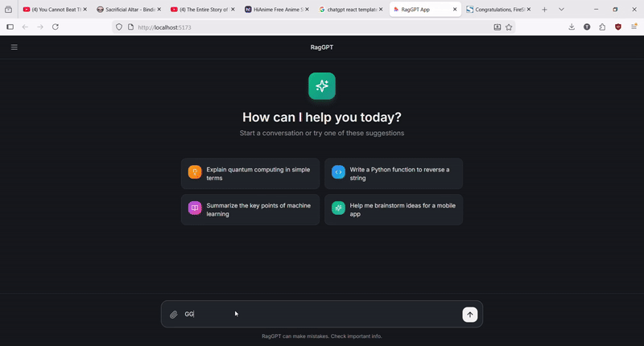Open the recent browsing history icon in the tab bar

pyautogui.click(x=8, y=10)
